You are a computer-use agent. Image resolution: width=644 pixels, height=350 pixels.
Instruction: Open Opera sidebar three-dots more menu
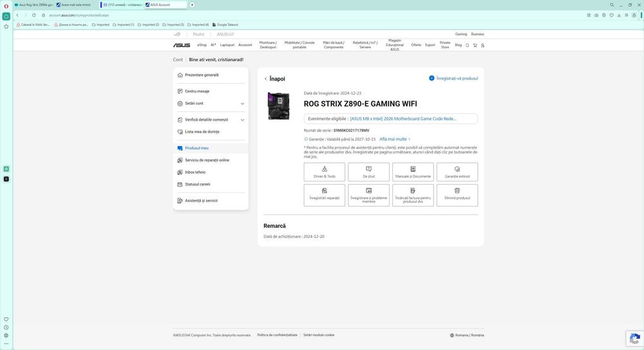(6, 344)
